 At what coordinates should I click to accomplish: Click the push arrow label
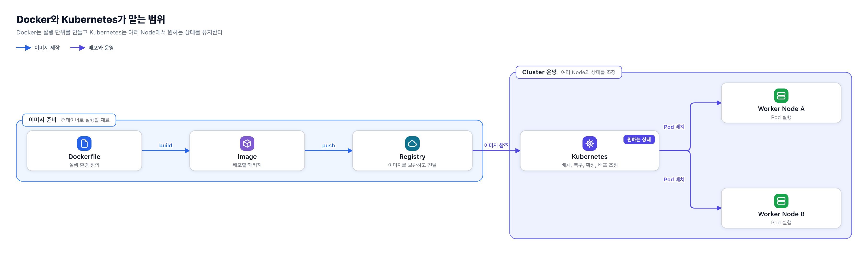(x=328, y=145)
